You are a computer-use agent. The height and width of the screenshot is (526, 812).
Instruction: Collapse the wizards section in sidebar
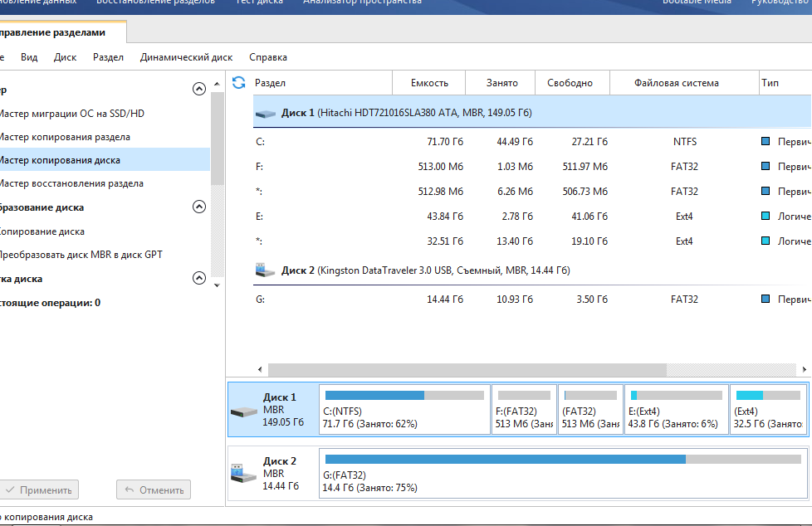click(198, 90)
